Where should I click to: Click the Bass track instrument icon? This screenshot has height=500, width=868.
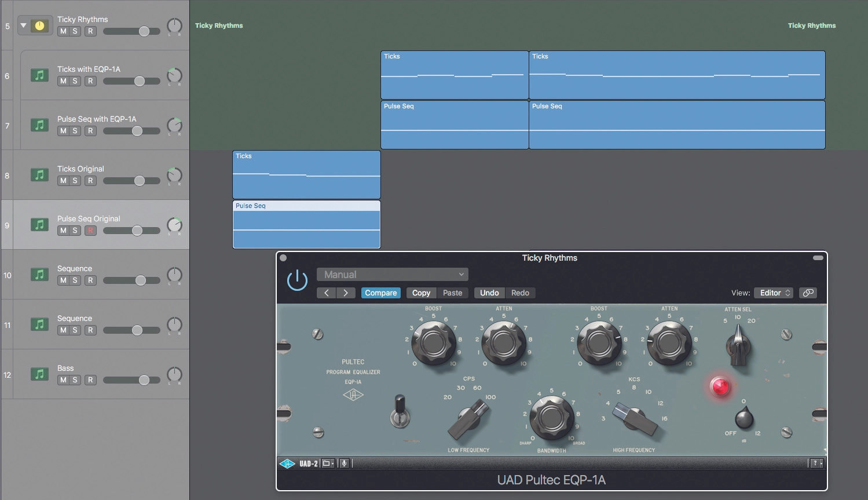tap(39, 374)
